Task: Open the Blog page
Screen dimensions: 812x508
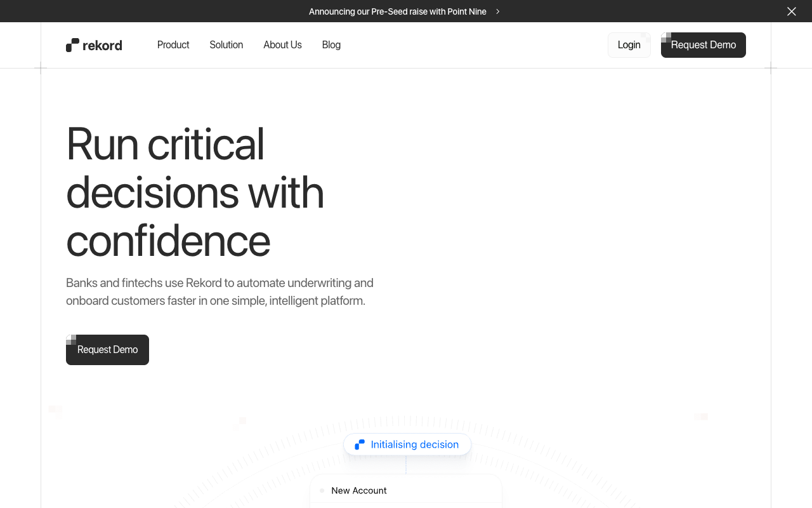Action: click(x=331, y=45)
